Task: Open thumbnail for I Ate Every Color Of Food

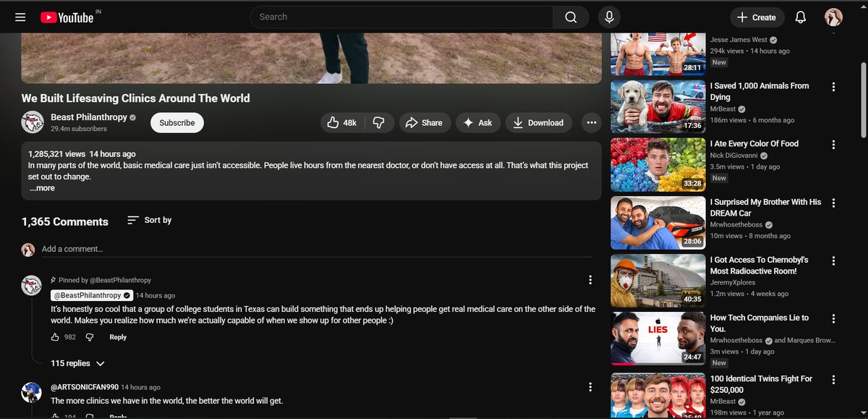Action: (658, 165)
